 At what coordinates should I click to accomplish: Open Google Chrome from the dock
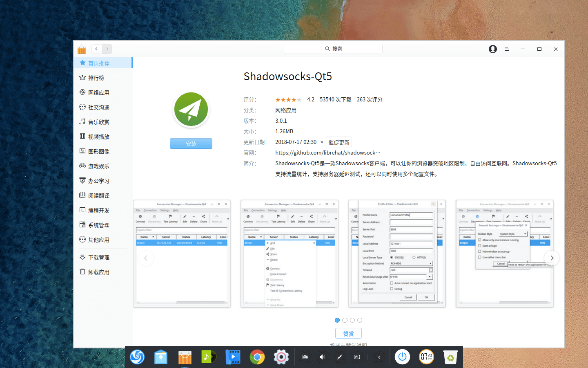257,357
